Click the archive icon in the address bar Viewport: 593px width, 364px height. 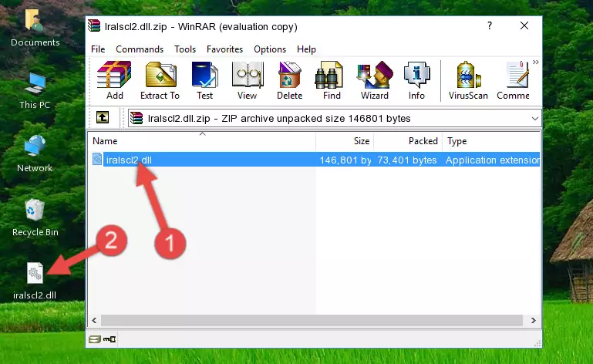point(137,119)
